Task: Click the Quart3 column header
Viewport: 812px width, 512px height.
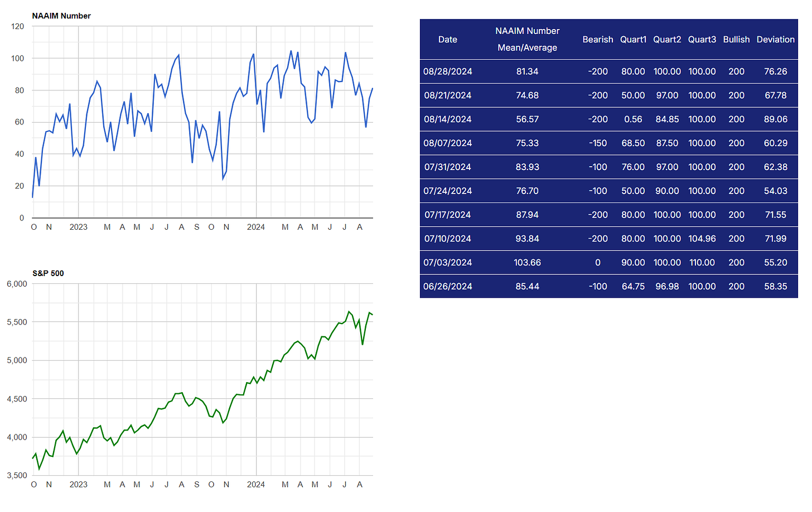Action: pyautogui.click(x=702, y=40)
